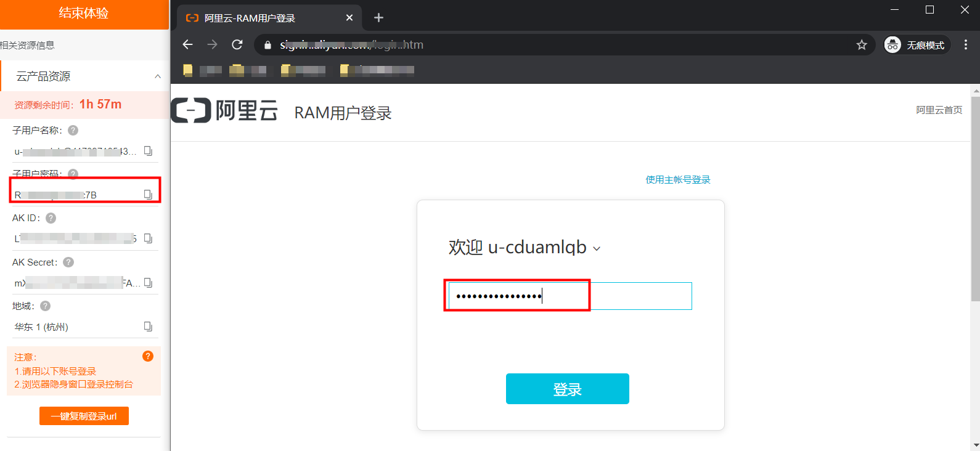Open the Chrome three-dot menu
Screen dimensions: 980x451
[x=966, y=44]
